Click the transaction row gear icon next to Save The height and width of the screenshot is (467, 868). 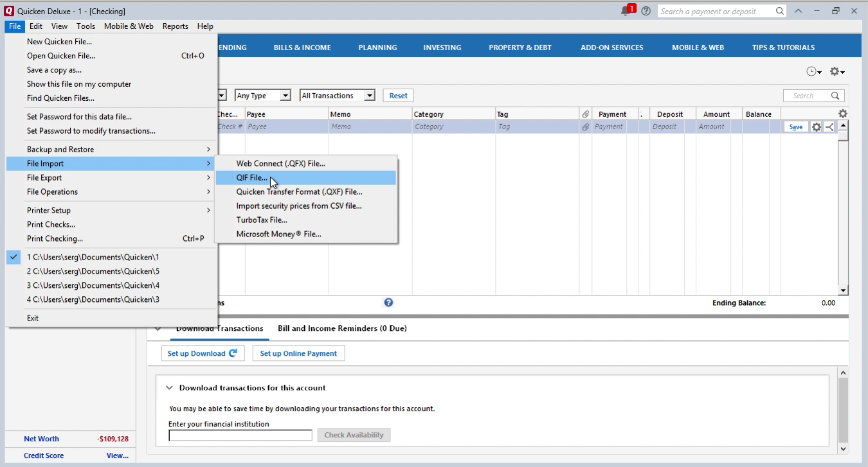pyautogui.click(x=817, y=127)
